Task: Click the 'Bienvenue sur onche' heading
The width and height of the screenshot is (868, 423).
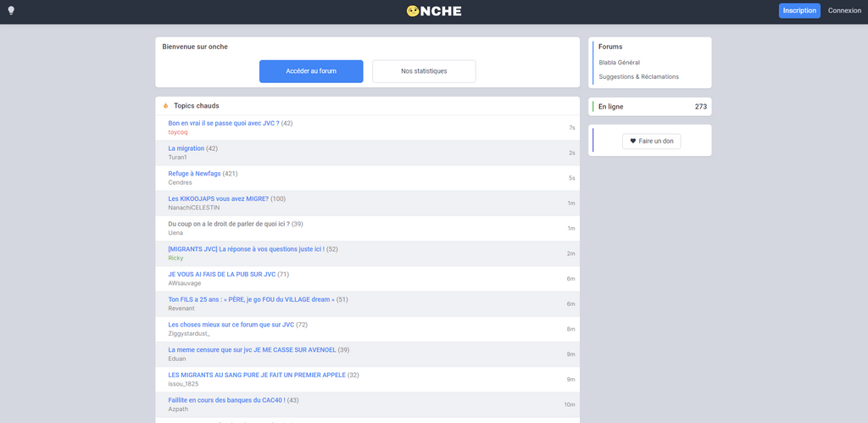Action: (195, 47)
